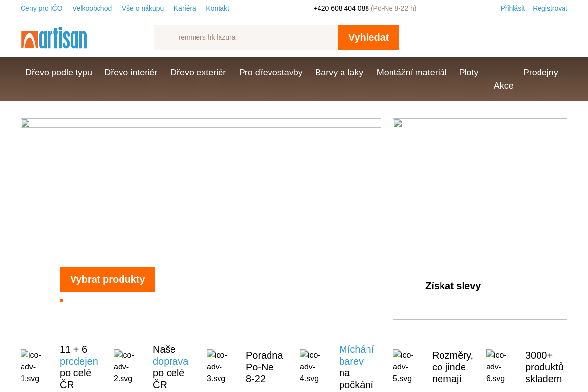Select the orange carousel slide indicator
The height and width of the screenshot is (392, 588).
coord(61,300)
